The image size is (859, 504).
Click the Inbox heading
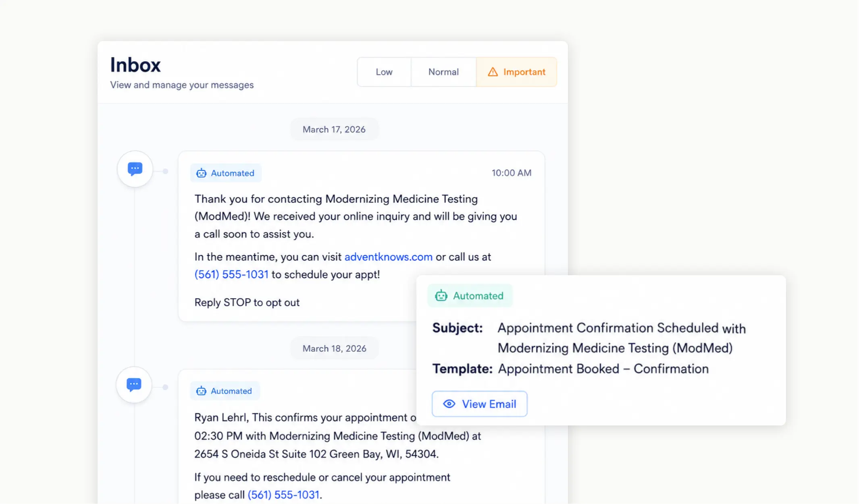(x=135, y=65)
